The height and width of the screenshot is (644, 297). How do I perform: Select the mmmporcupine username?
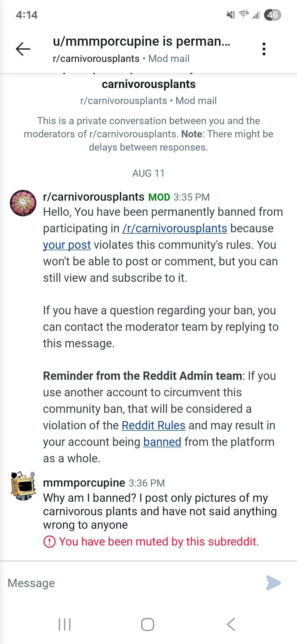(84, 482)
